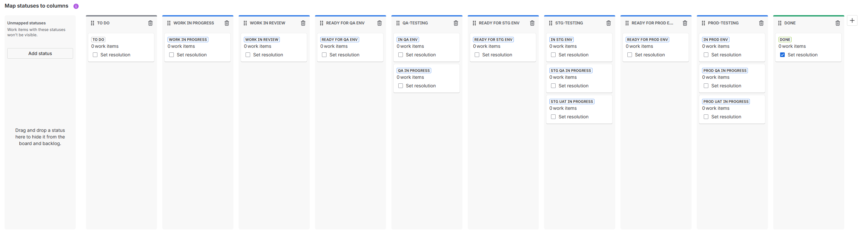Click the PROD-TESTING column title
The height and width of the screenshot is (238, 868).
pyautogui.click(x=723, y=23)
